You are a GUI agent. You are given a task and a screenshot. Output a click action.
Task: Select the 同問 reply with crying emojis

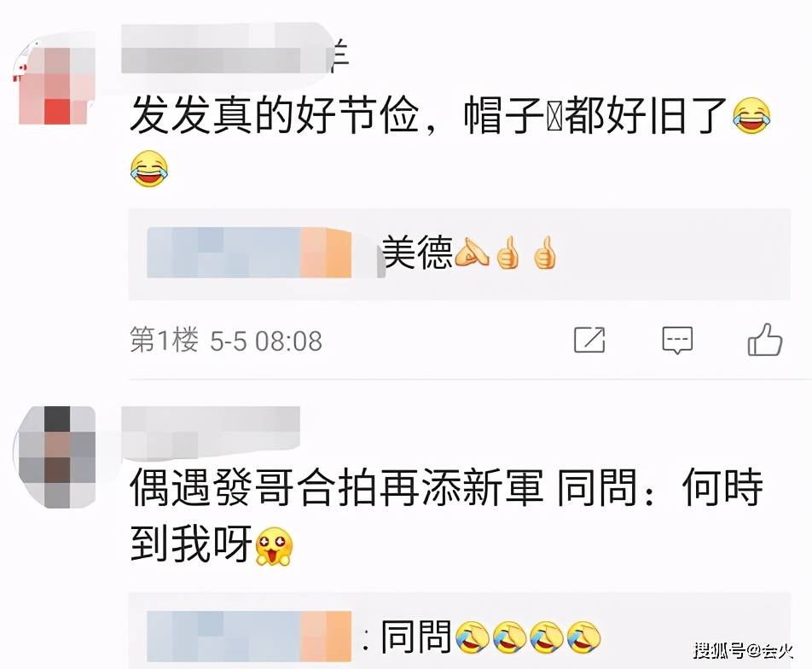pyautogui.click(x=491, y=637)
